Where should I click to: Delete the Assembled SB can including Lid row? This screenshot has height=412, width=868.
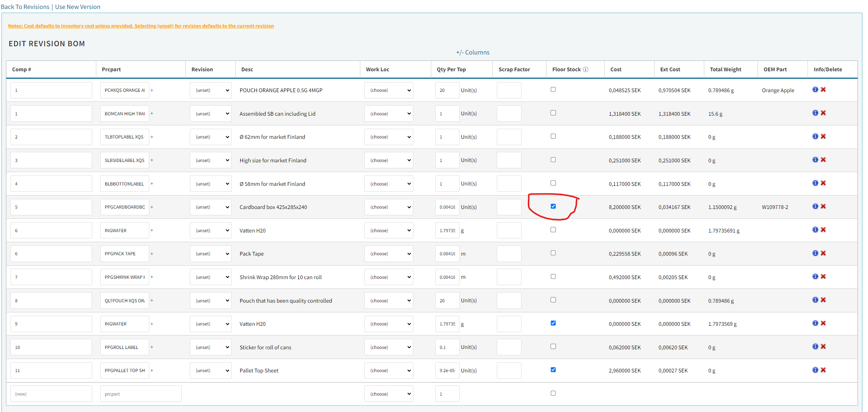(x=823, y=113)
